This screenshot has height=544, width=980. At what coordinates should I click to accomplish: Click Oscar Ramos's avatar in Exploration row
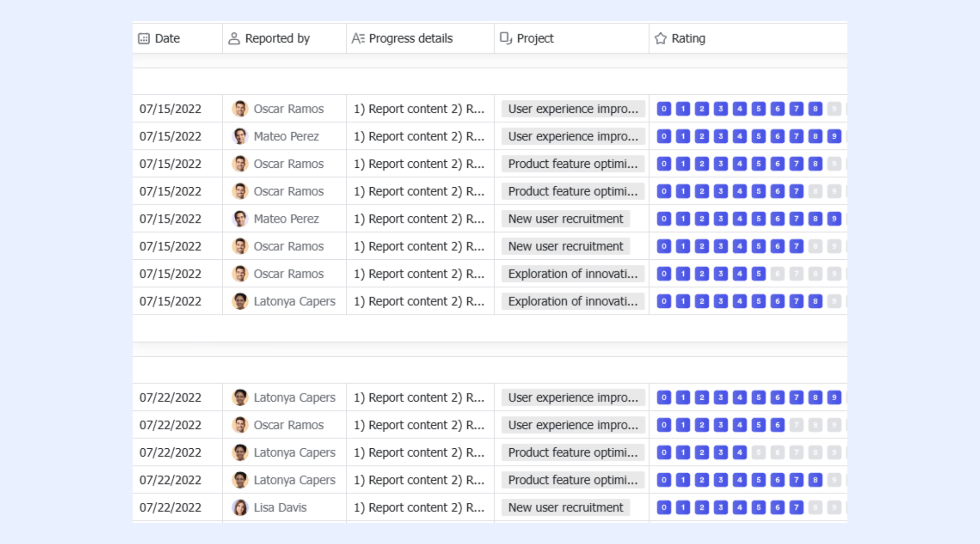click(x=240, y=273)
